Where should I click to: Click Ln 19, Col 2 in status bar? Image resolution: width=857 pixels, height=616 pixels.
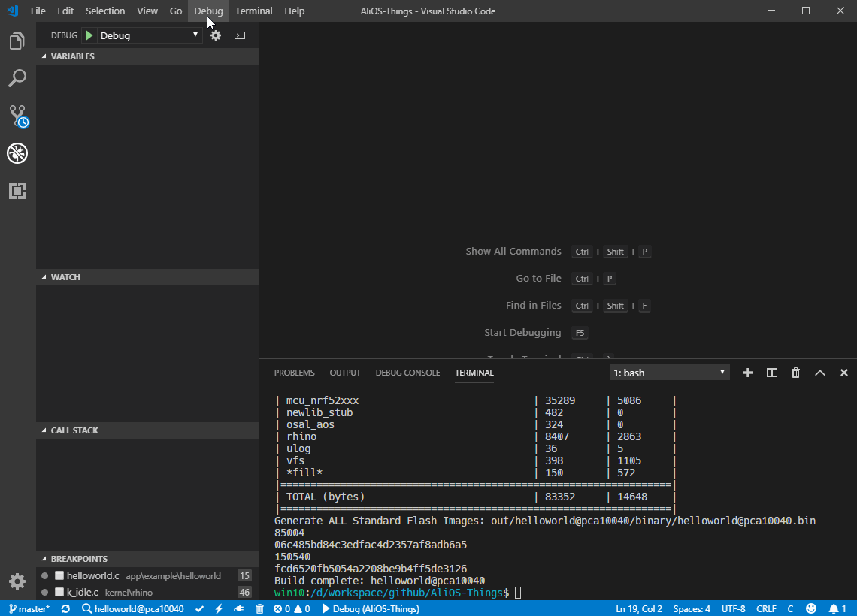639,609
